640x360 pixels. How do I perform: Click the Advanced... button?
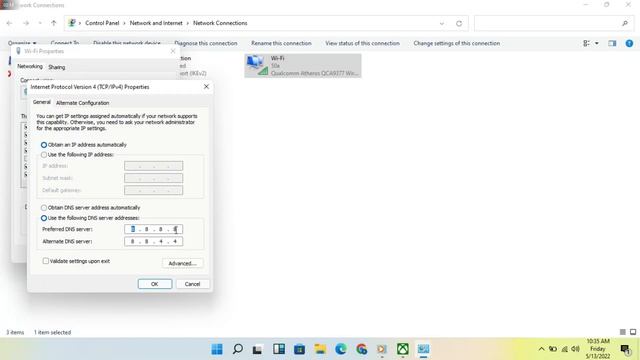point(182,263)
